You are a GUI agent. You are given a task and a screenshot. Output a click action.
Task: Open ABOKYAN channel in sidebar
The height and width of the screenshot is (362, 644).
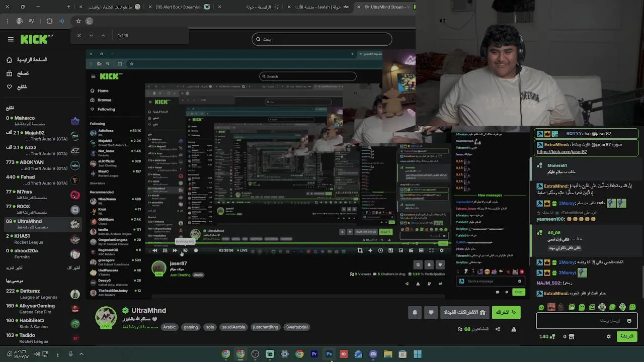click(x=42, y=165)
